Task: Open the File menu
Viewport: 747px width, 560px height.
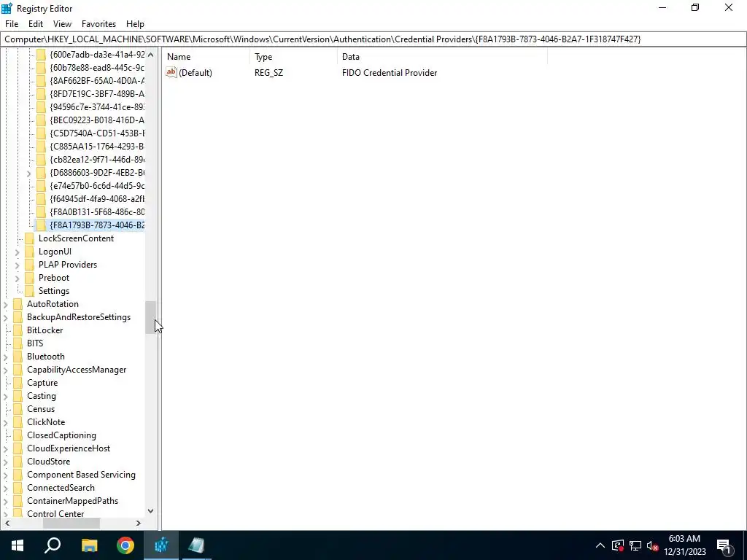Action: 12,24
